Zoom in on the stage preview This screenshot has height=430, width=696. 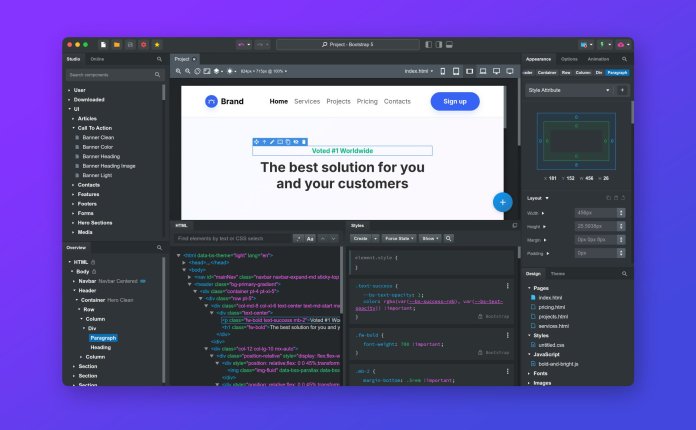pyautogui.click(x=178, y=71)
